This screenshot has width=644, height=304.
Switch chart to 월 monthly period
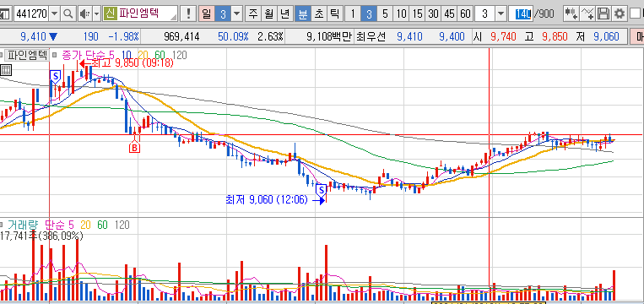pyautogui.click(x=269, y=14)
